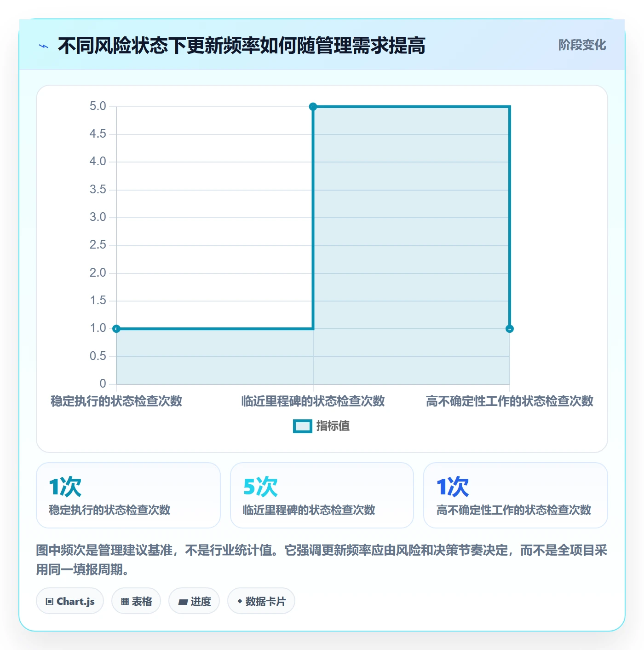Screen dimensions: 644x650
Task: Click the lightning bolt icon in header
Action: click(44, 46)
